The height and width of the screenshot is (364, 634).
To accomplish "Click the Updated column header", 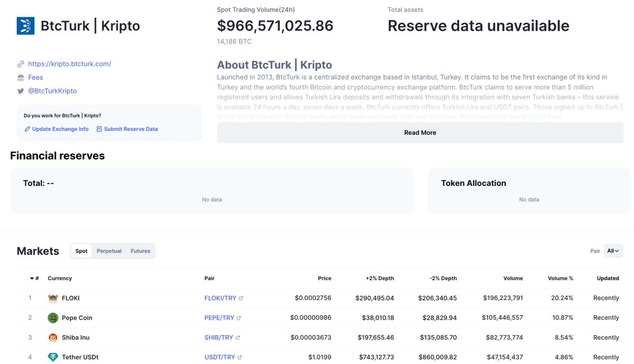I will tap(608, 278).
